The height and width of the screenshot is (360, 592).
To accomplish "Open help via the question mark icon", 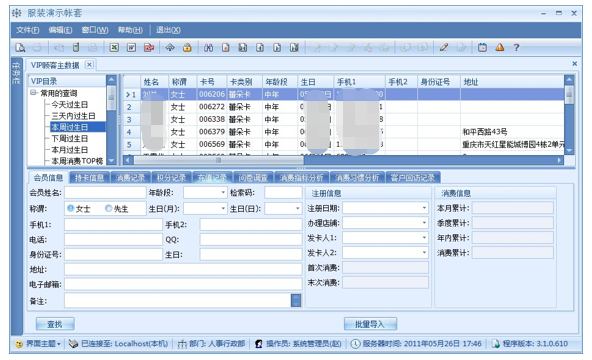I will (516, 48).
